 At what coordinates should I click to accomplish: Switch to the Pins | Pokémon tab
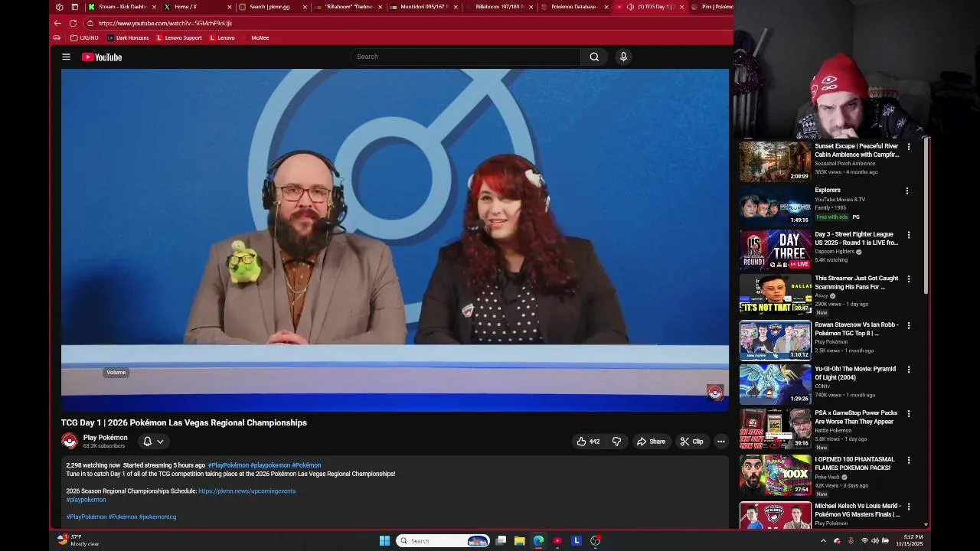pos(712,7)
